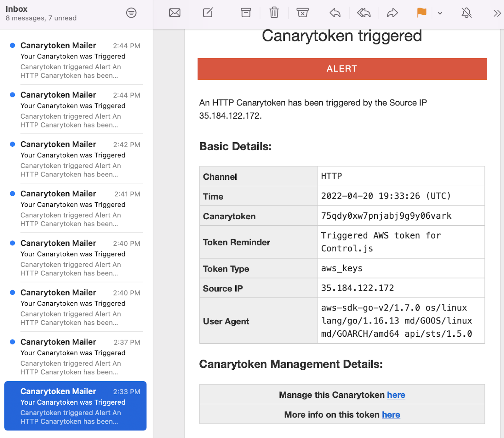Click the 'Canarytoken' row label in the table
The image size is (504, 438).
tap(229, 216)
